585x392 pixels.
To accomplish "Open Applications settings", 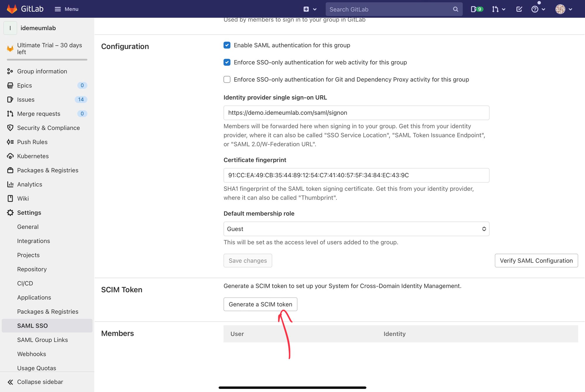I will coord(34,298).
